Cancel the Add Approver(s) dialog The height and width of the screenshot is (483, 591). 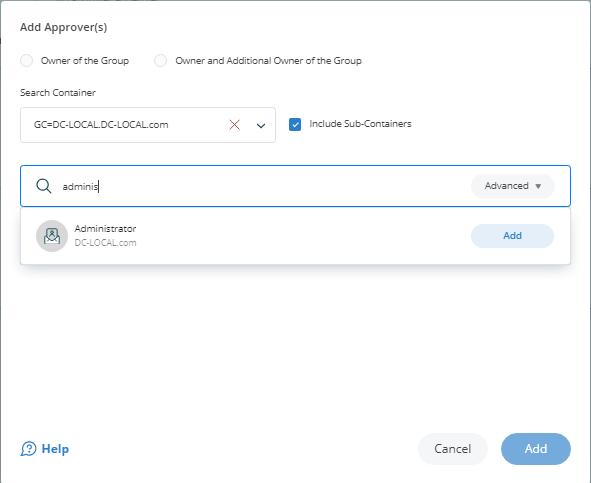click(x=453, y=449)
